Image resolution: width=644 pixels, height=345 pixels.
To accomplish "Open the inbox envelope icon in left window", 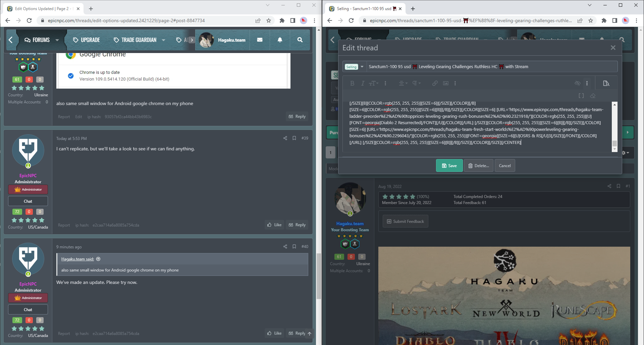I will 260,40.
